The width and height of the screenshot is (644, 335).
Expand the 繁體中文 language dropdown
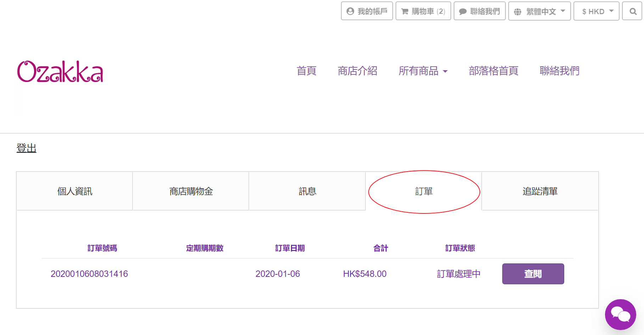539,11
